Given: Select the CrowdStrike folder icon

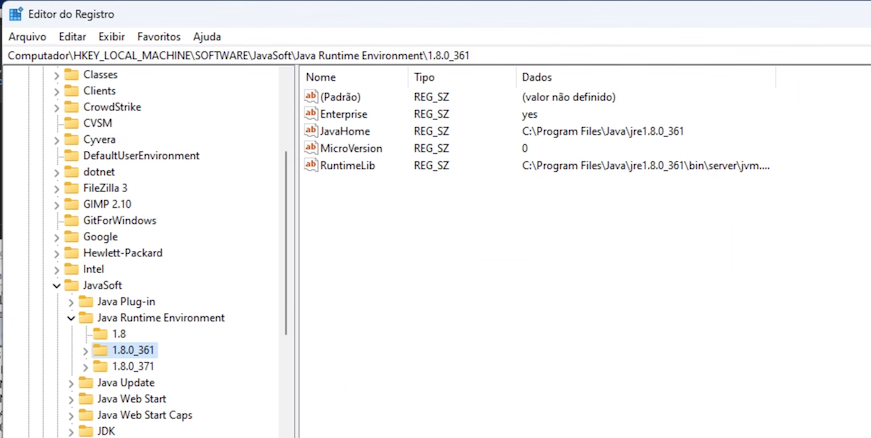Looking at the screenshot, I should pos(71,107).
